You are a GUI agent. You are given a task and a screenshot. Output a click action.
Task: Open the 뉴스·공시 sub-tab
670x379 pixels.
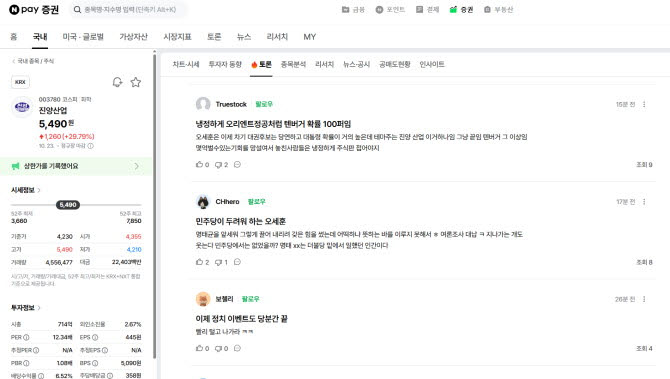(x=356, y=65)
